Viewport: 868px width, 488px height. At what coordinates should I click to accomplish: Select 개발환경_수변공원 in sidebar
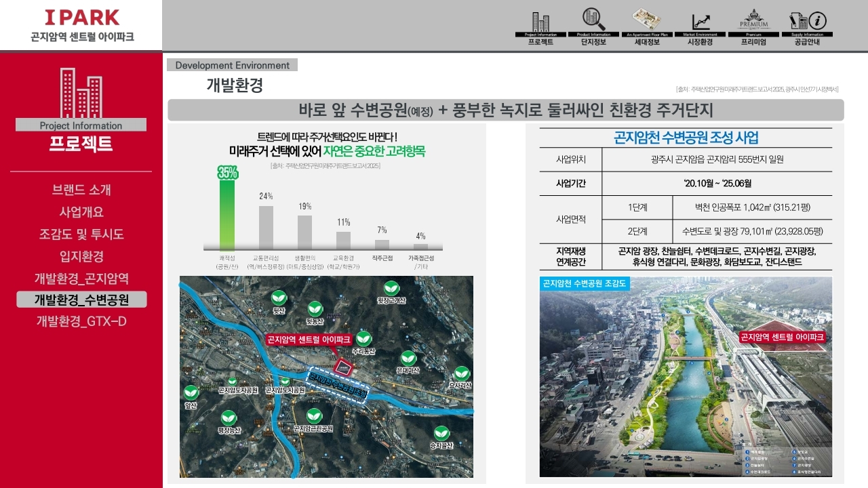(81, 300)
